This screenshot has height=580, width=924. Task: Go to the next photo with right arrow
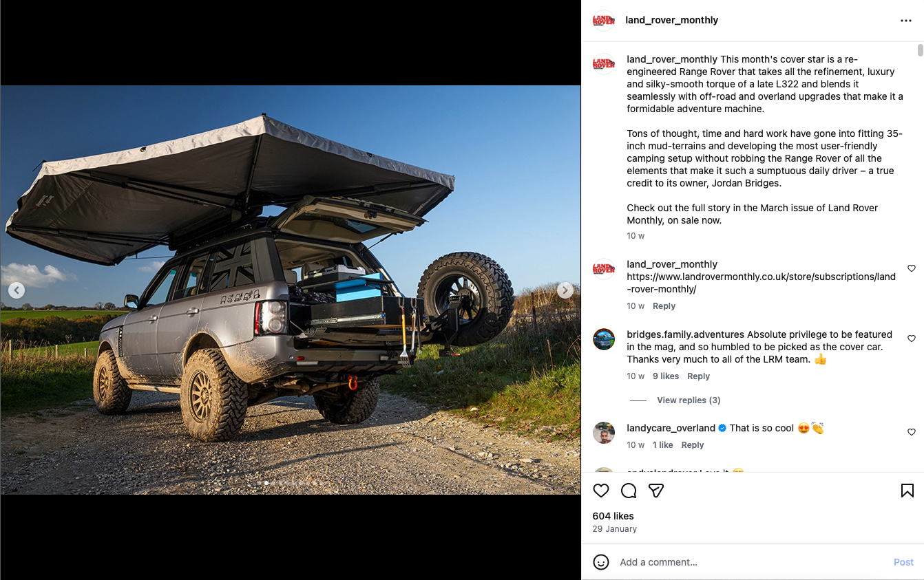click(565, 290)
